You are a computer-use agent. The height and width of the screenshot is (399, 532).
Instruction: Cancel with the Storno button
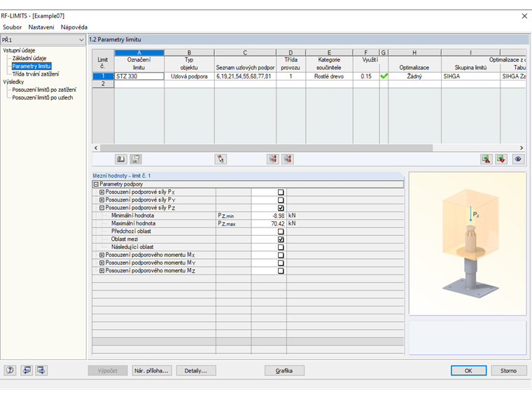pyautogui.click(x=509, y=371)
